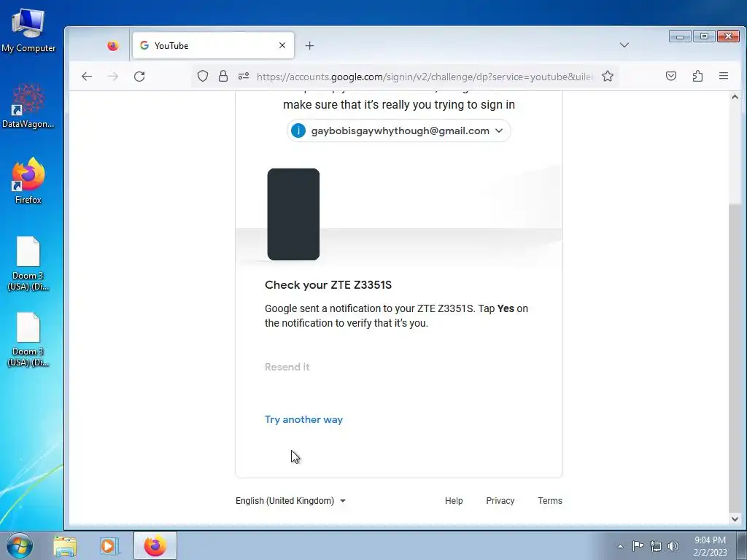Open the Action Center flag icon

638,546
